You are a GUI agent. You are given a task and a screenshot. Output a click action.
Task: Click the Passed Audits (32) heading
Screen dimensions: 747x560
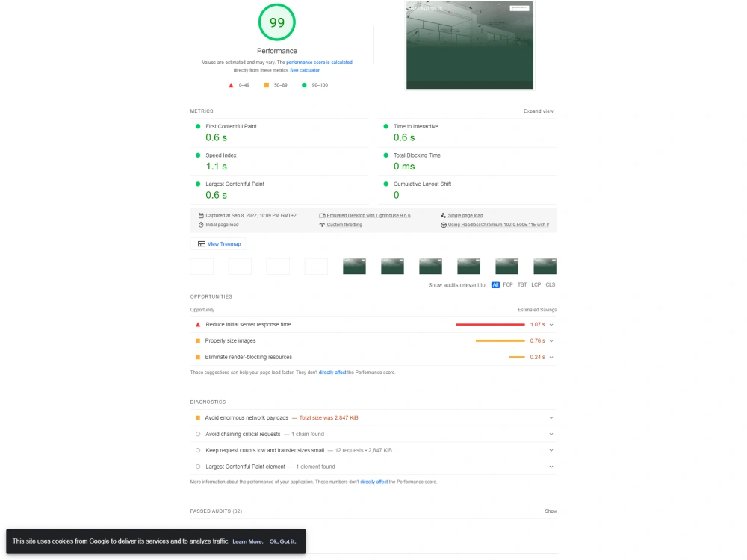pyautogui.click(x=216, y=511)
